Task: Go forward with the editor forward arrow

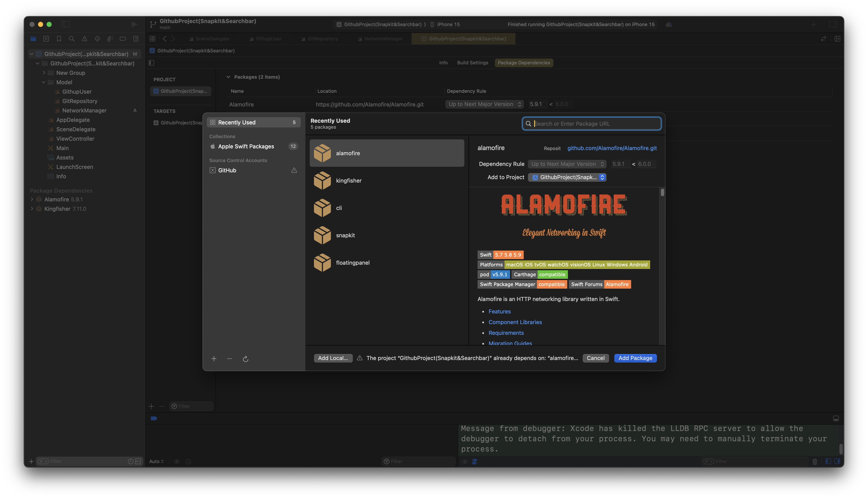Action: point(173,39)
